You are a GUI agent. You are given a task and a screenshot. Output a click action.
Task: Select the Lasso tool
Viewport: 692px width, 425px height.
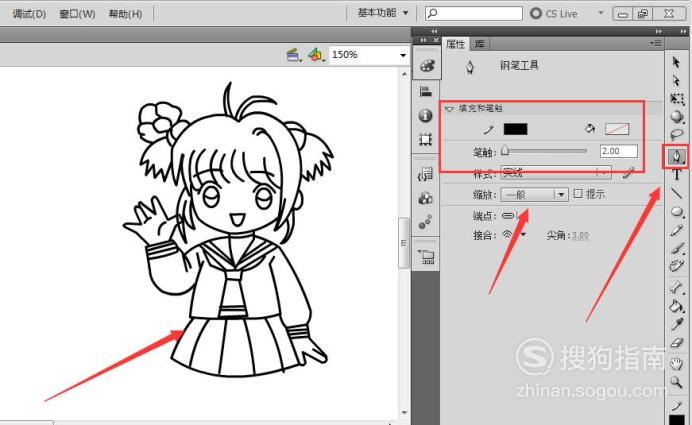[677, 135]
